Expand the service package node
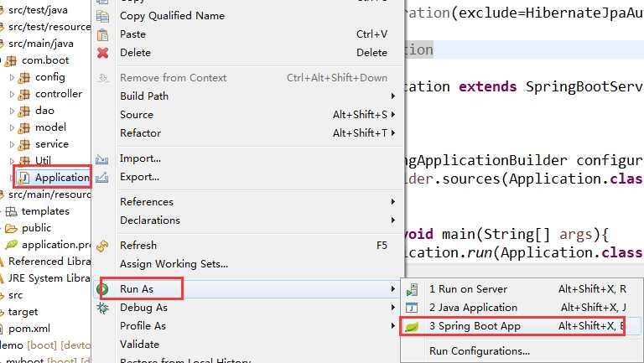The image size is (644, 363). pyautogui.click(x=12, y=144)
